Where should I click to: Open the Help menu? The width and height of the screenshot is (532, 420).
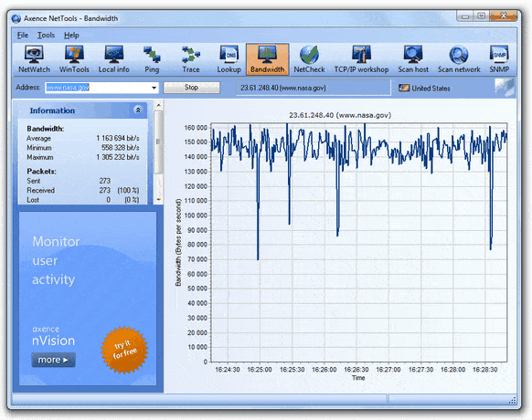[71, 36]
